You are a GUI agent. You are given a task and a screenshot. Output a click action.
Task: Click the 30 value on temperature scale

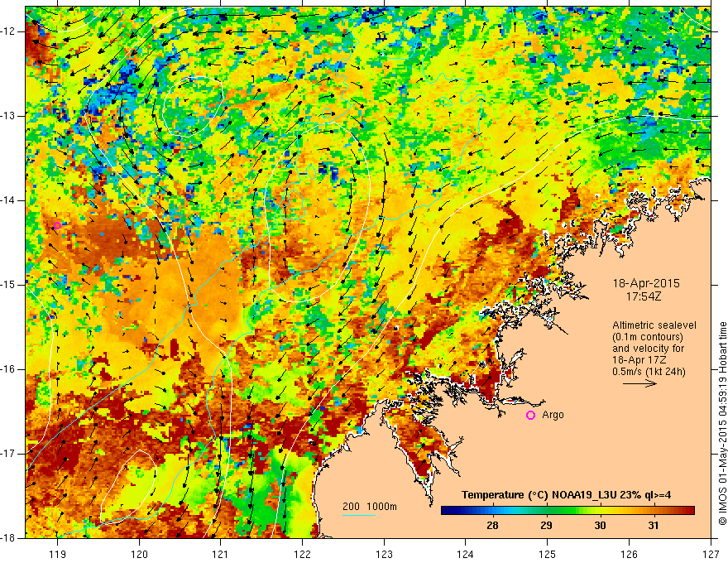point(600,526)
